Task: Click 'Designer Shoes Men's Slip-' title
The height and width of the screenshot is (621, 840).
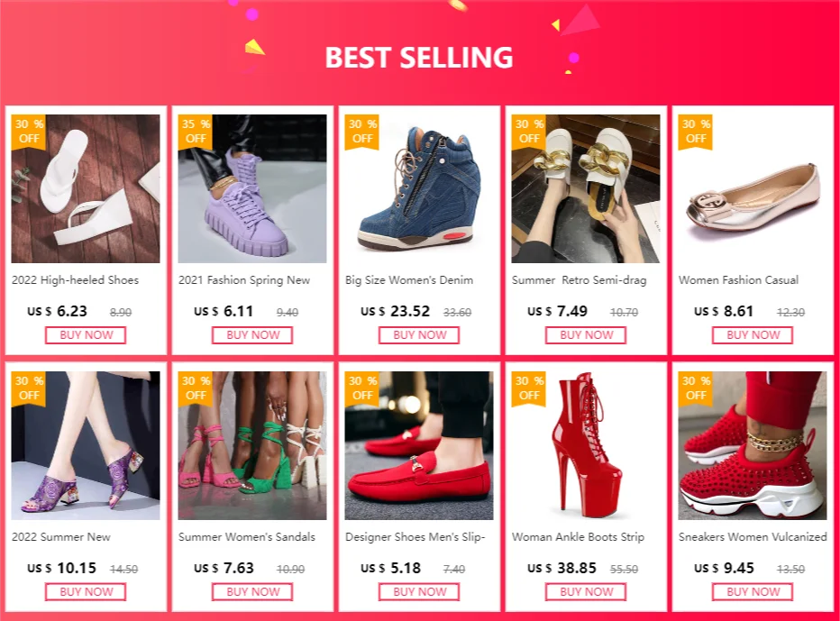Action: pos(415,537)
